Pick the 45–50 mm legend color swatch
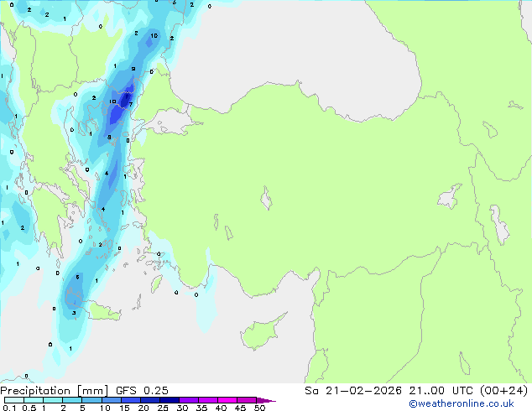Screen dimensions: 532x411 [247, 400]
